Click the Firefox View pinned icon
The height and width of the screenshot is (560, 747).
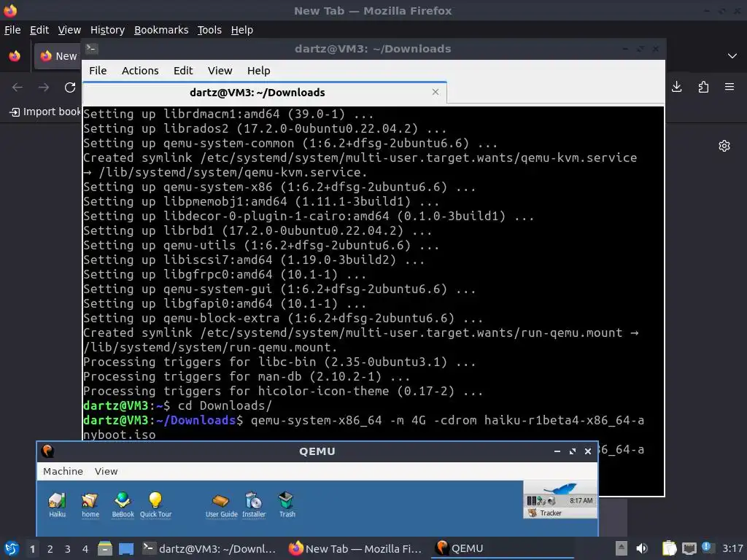(15, 56)
